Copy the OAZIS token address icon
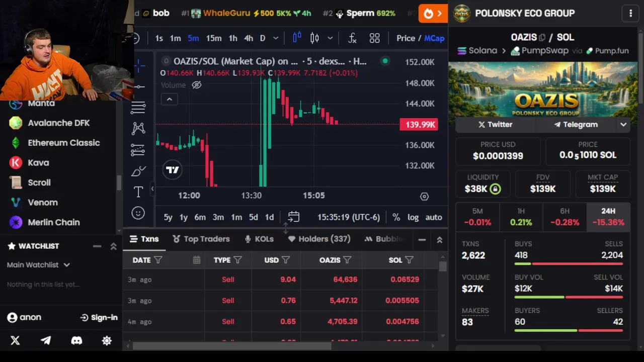This screenshot has width=644, height=362. point(542,38)
